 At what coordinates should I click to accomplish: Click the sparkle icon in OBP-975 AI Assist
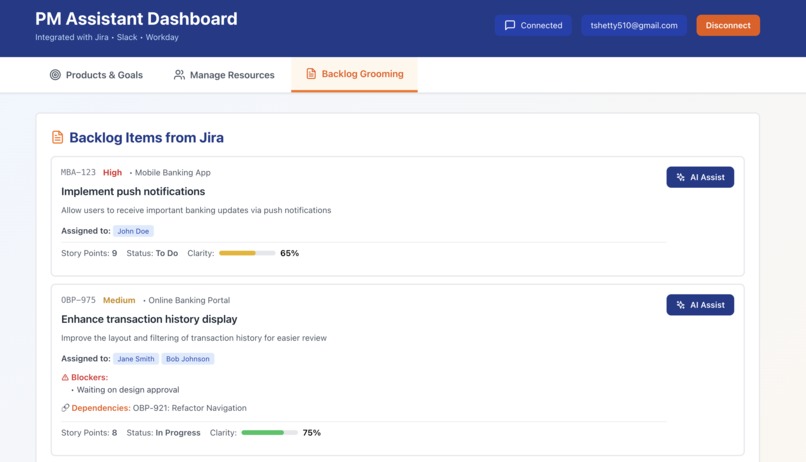[x=681, y=305]
